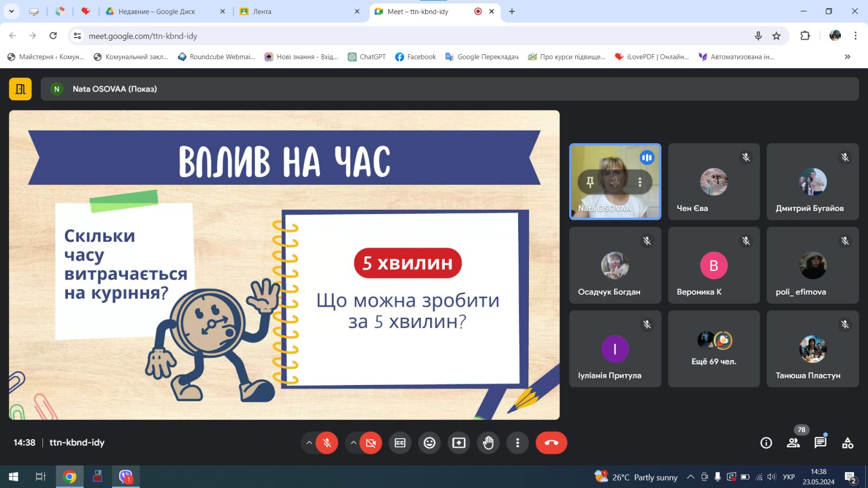Viewport: 868px width, 488px height.
Task: Open more options three-dot menu
Action: (518, 443)
